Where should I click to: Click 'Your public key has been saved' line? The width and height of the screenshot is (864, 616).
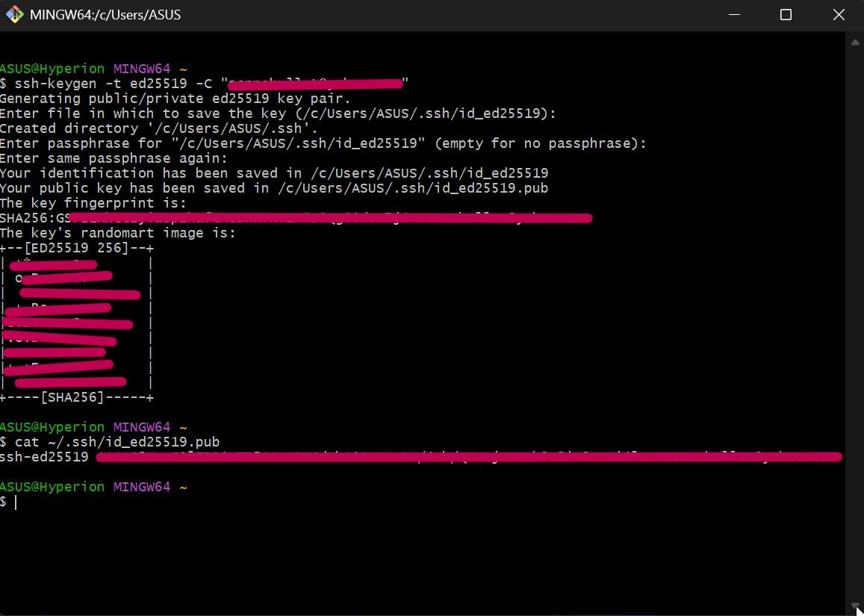pos(274,188)
